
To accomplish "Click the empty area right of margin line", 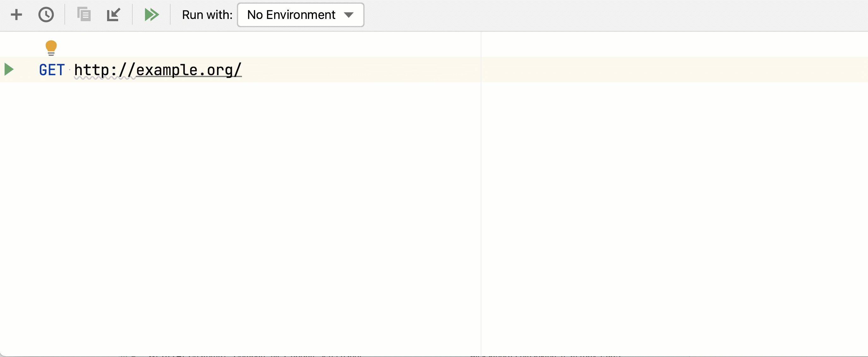I will pyautogui.click(x=674, y=202).
